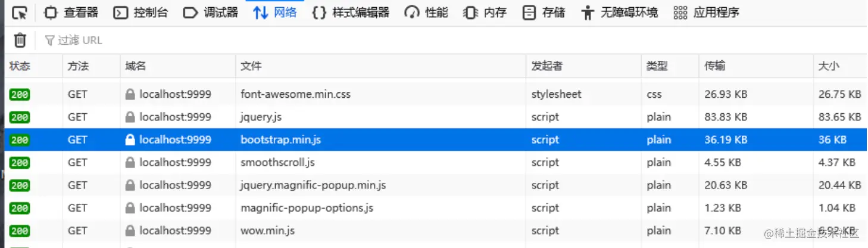The width and height of the screenshot is (868, 248).
Task: Sort by the 域名 column header
Action: click(178, 66)
